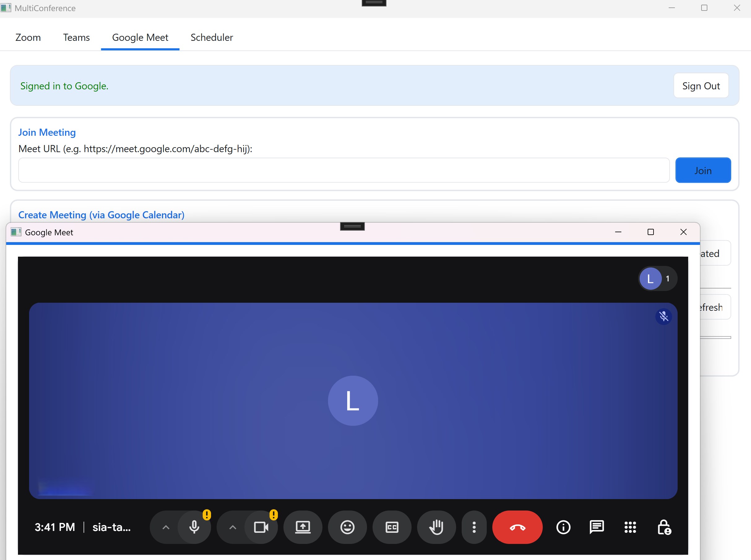The height and width of the screenshot is (560, 751).
Task: Click the Join Meeting heading
Action: [47, 132]
